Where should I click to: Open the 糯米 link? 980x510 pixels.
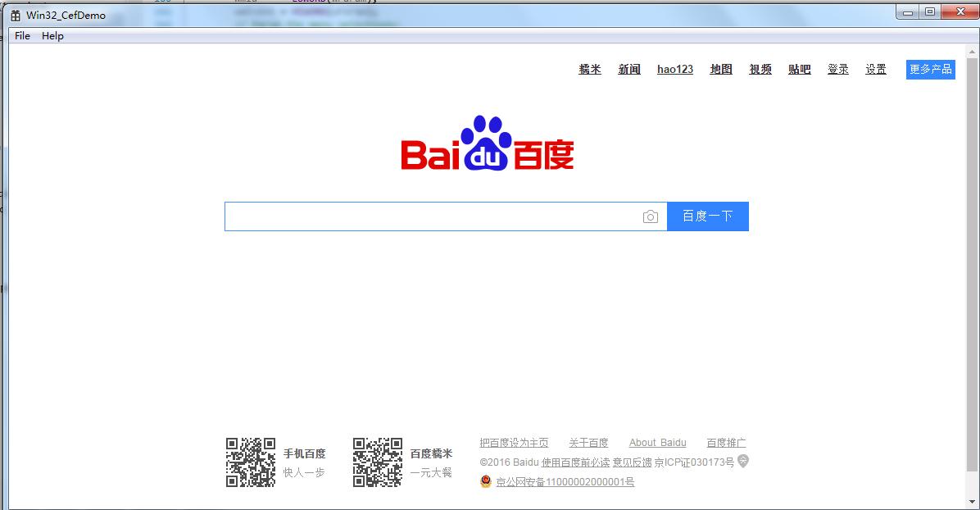pos(590,70)
